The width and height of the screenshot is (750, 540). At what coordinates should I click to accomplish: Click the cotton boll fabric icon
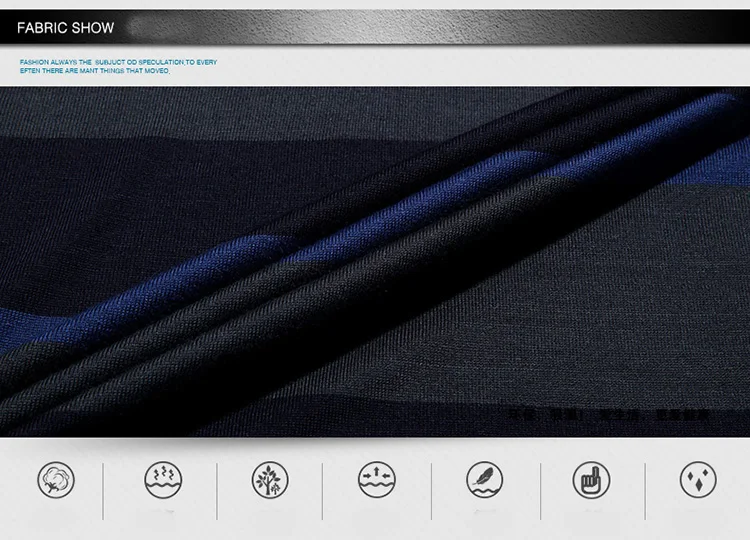point(56,480)
